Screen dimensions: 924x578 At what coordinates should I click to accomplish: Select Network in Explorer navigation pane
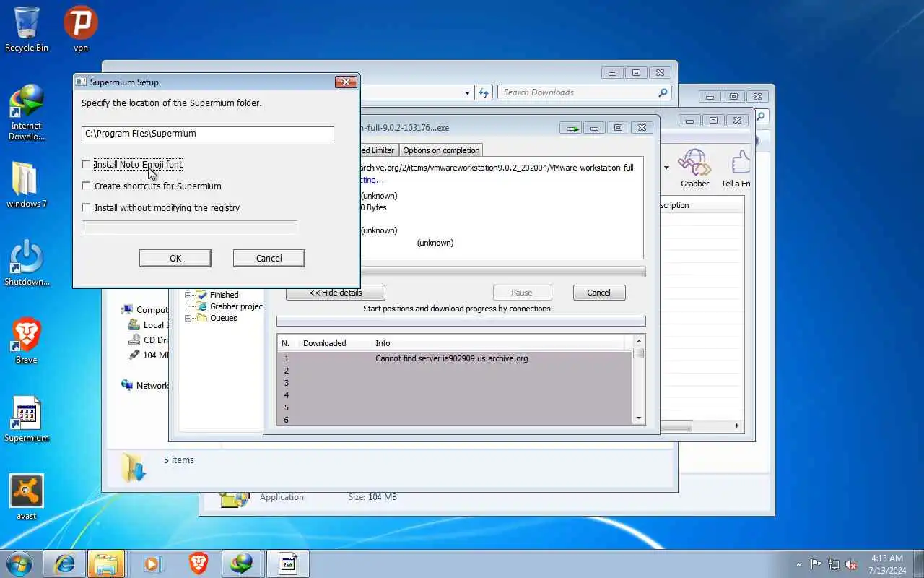tap(145, 386)
